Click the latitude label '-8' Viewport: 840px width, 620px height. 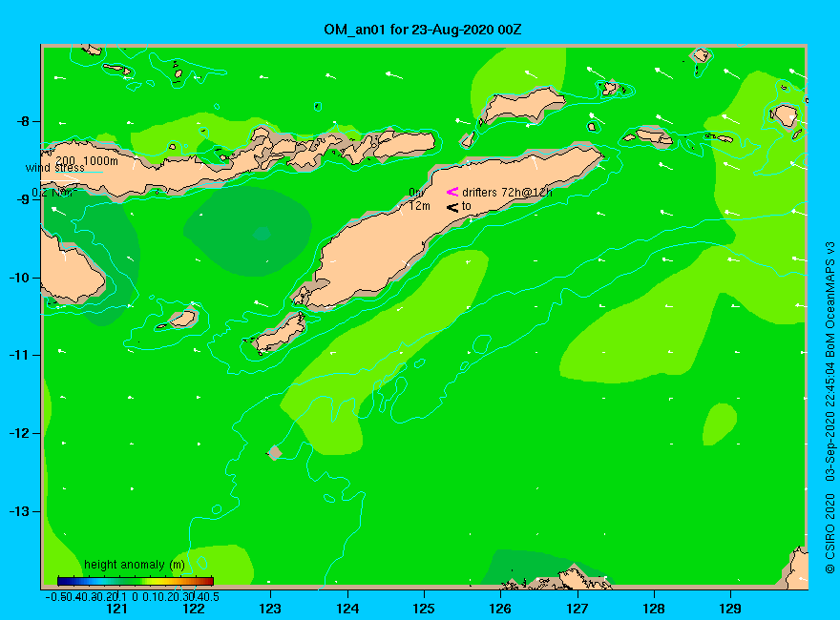point(24,121)
